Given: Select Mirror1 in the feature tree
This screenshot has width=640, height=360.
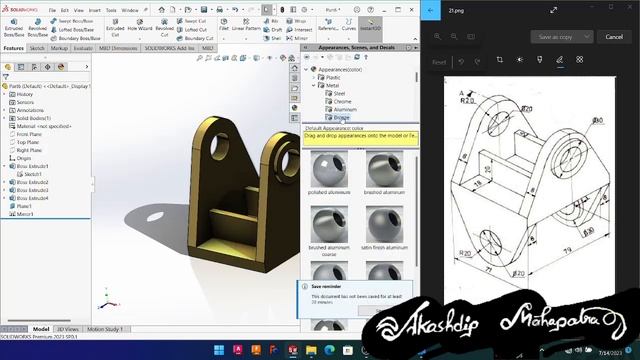Looking at the screenshot, I should click(21, 214).
